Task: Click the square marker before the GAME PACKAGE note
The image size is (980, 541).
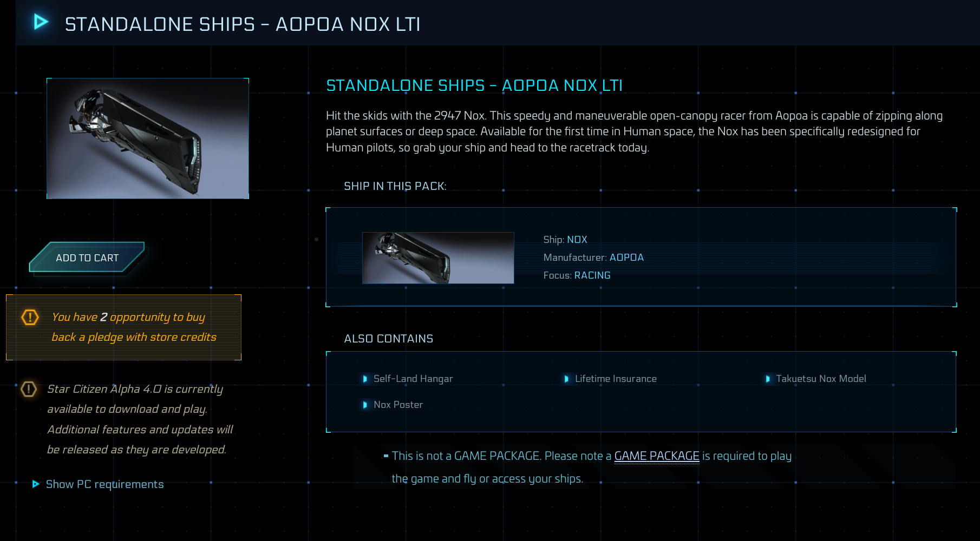Action: (386, 454)
